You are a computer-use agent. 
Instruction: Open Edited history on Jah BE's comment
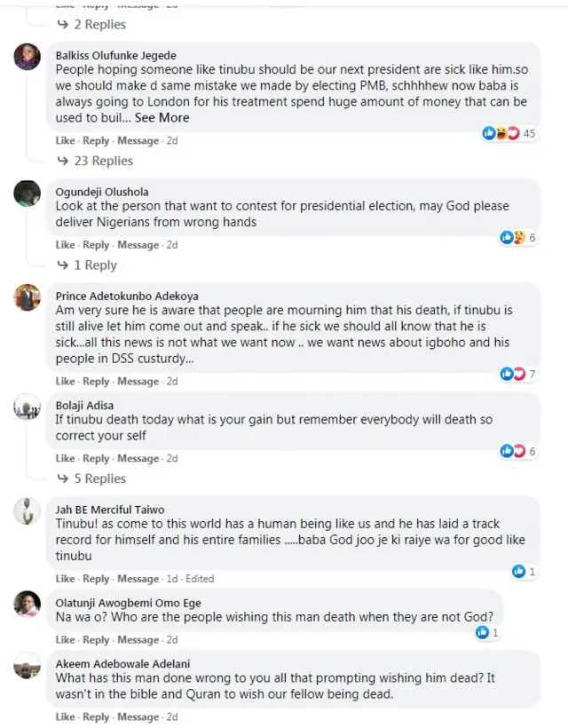[199, 579]
